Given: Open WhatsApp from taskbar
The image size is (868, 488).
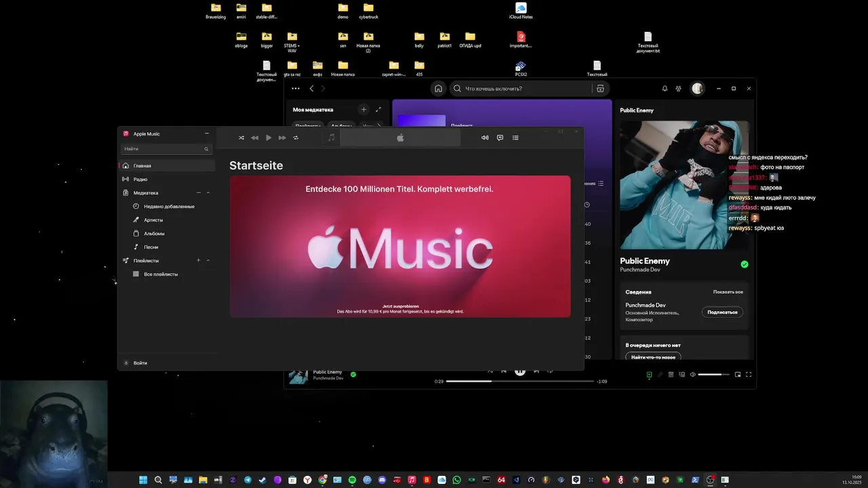Looking at the screenshot, I should 456,480.
